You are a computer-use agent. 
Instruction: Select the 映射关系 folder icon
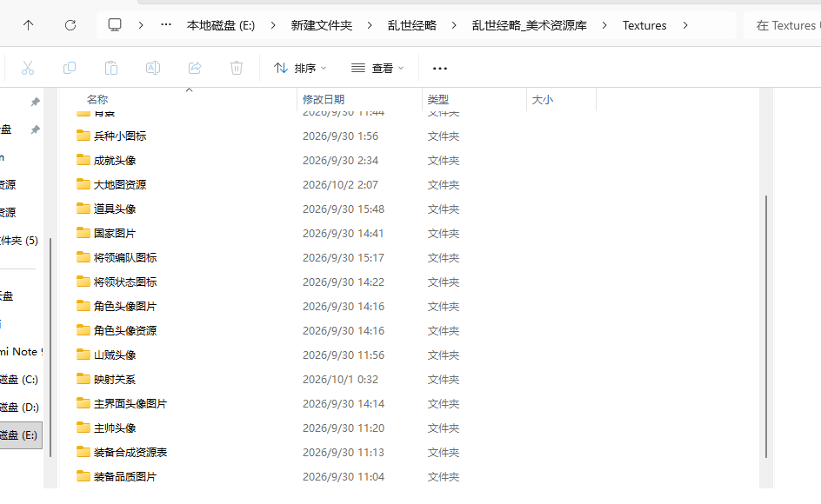[83, 379]
